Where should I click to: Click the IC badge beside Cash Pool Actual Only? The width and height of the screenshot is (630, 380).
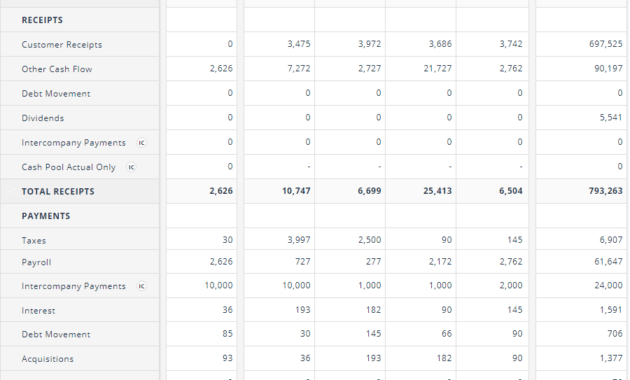tap(131, 167)
